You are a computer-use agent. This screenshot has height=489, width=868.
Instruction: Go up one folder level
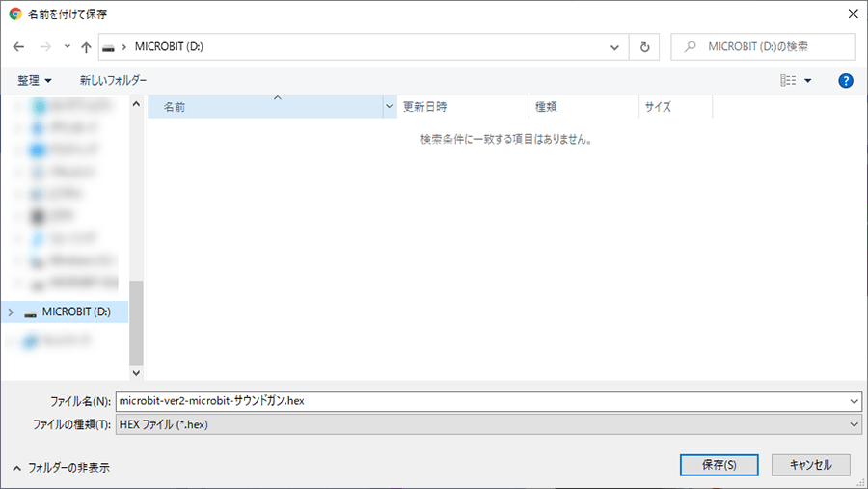[86, 47]
